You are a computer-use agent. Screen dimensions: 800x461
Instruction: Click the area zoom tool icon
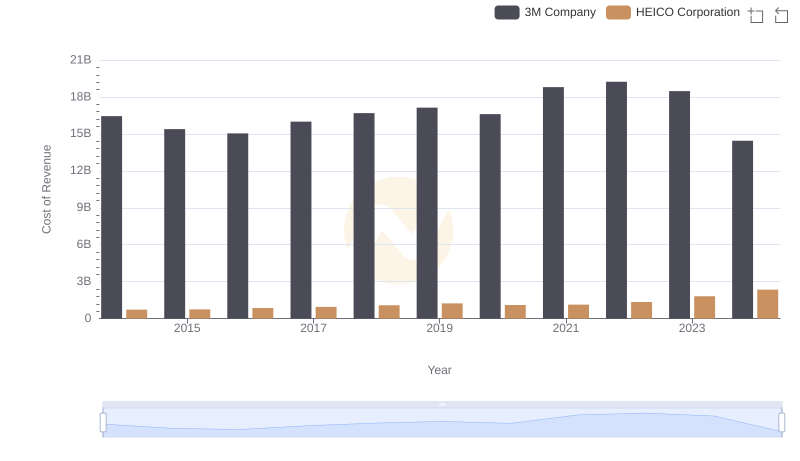(756, 15)
